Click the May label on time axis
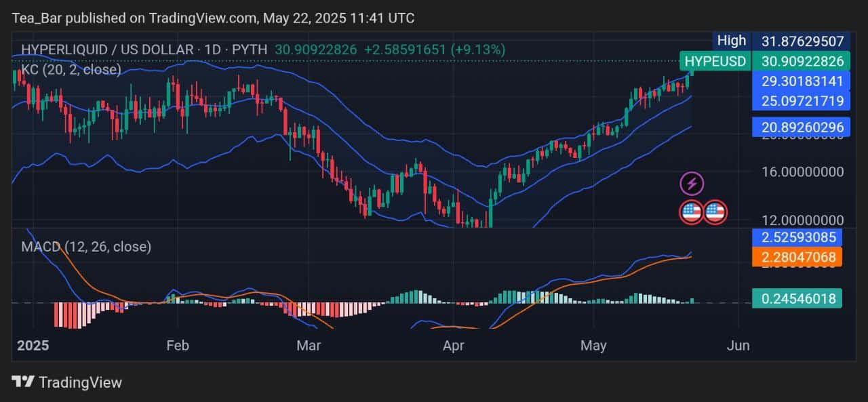The height and width of the screenshot is (402, 868). coord(593,345)
